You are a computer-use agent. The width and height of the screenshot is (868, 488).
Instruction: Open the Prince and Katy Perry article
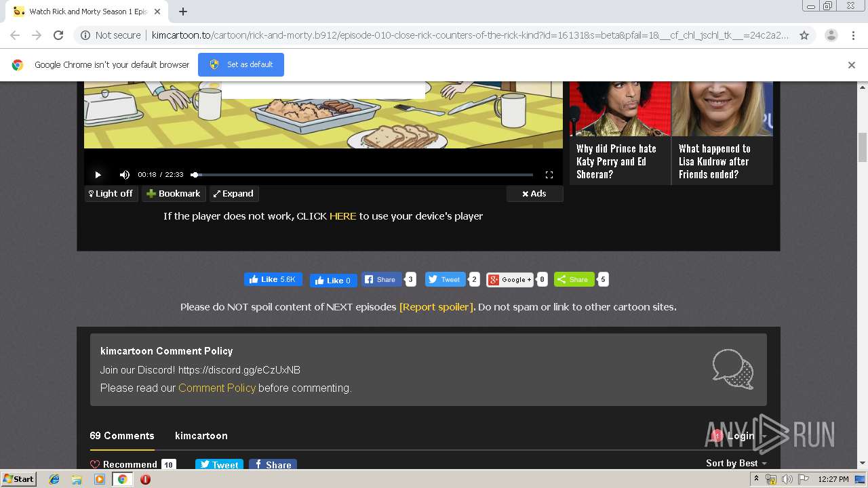click(620, 133)
